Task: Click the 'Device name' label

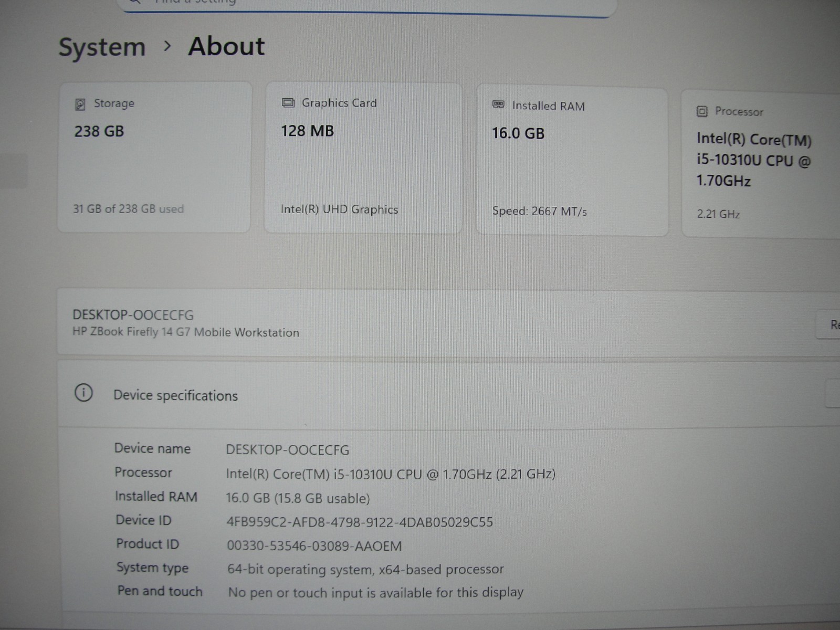Action: [x=152, y=448]
